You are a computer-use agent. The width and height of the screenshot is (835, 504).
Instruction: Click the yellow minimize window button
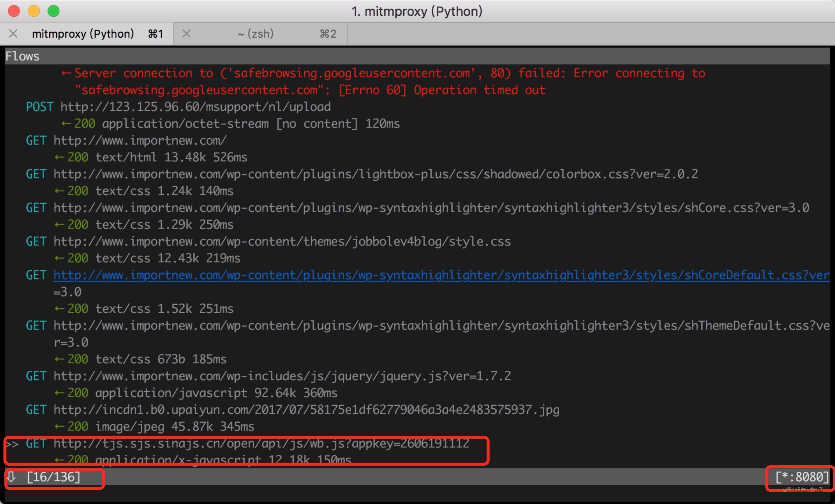(x=33, y=11)
